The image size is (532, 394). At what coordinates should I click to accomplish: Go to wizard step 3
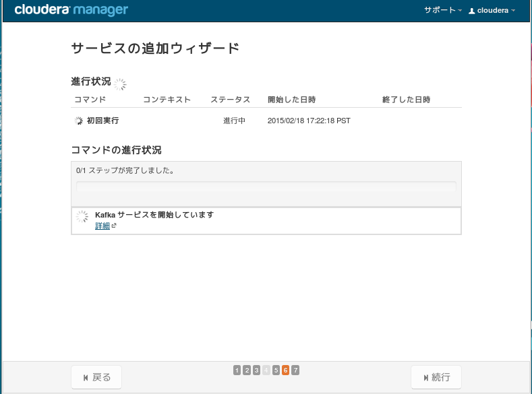point(256,370)
